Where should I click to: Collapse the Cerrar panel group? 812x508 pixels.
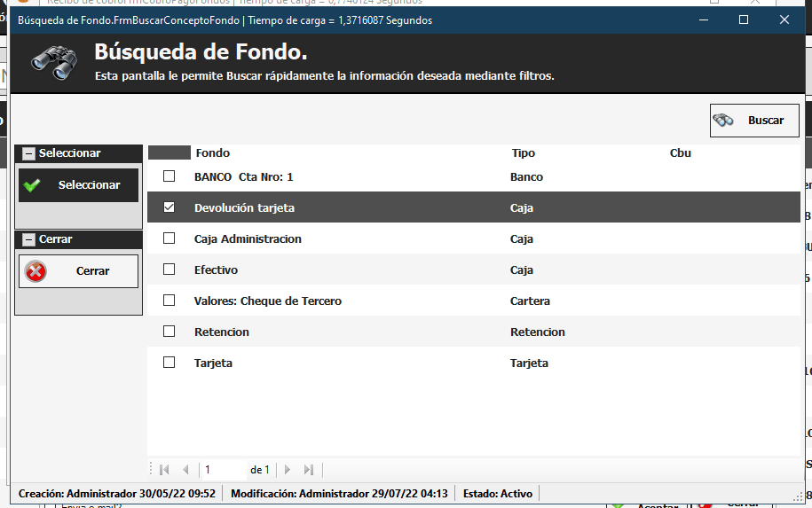(28, 239)
